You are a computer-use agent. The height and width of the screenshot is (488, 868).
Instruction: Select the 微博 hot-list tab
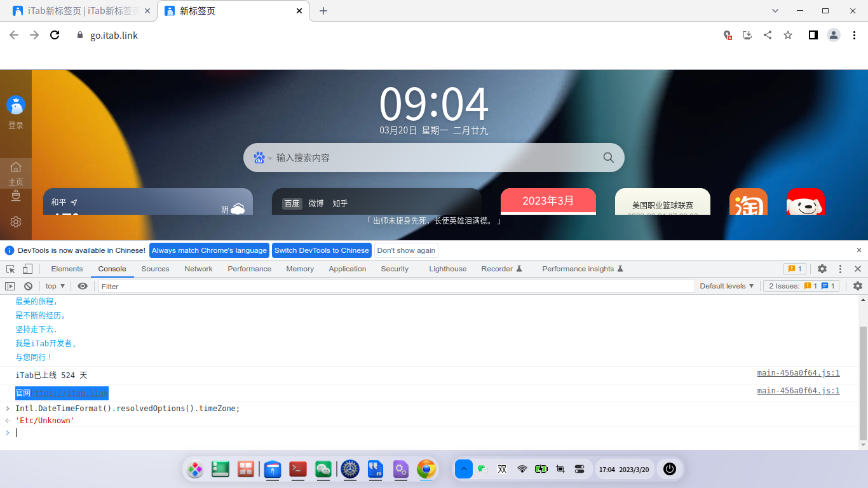point(316,203)
